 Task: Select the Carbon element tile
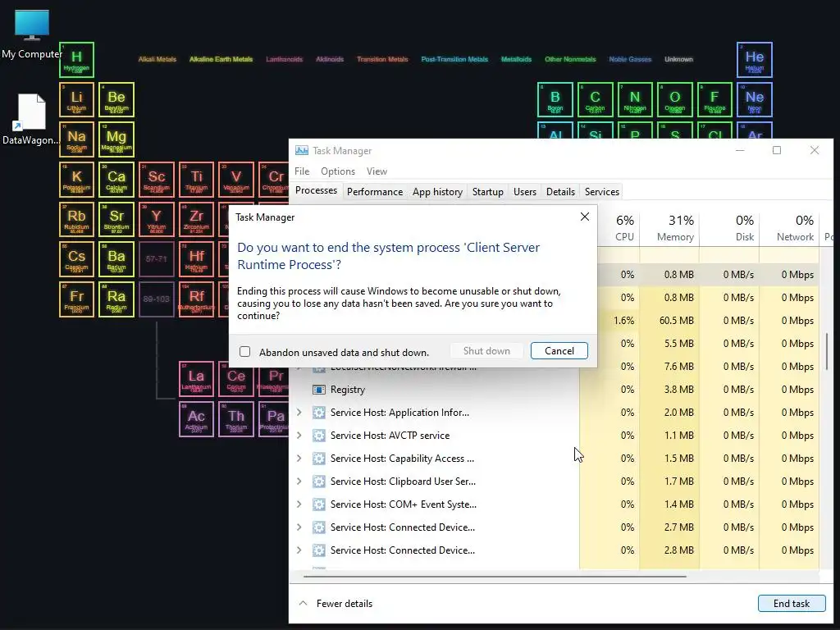[596, 99]
